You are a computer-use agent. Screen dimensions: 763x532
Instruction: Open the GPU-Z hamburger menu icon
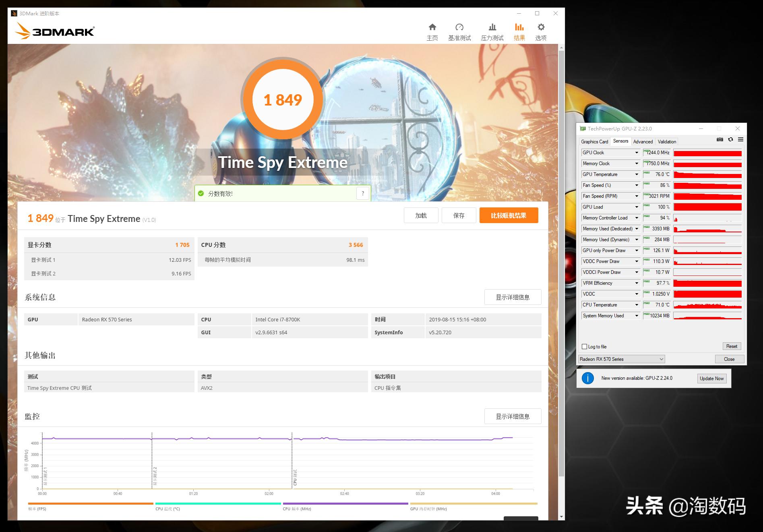tap(741, 140)
